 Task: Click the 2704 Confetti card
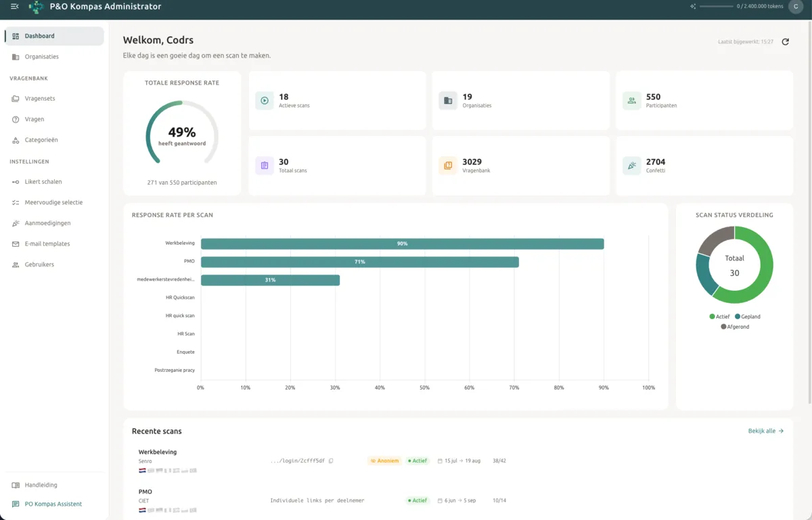tap(704, 166)
